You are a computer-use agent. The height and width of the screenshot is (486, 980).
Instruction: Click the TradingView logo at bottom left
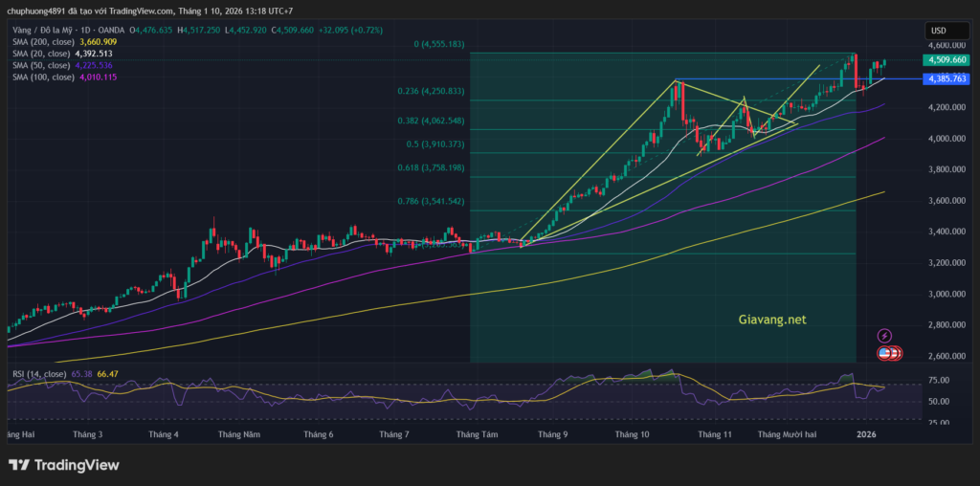(64, 465)
